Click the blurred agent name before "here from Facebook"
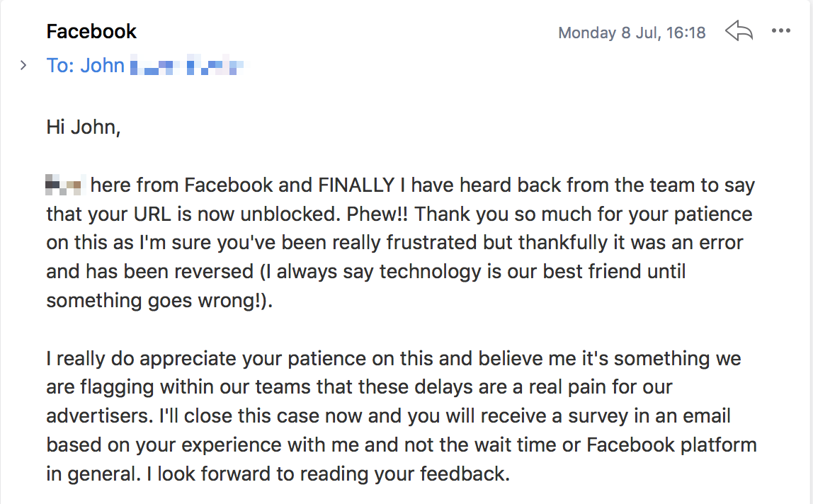 coord(65,185)
